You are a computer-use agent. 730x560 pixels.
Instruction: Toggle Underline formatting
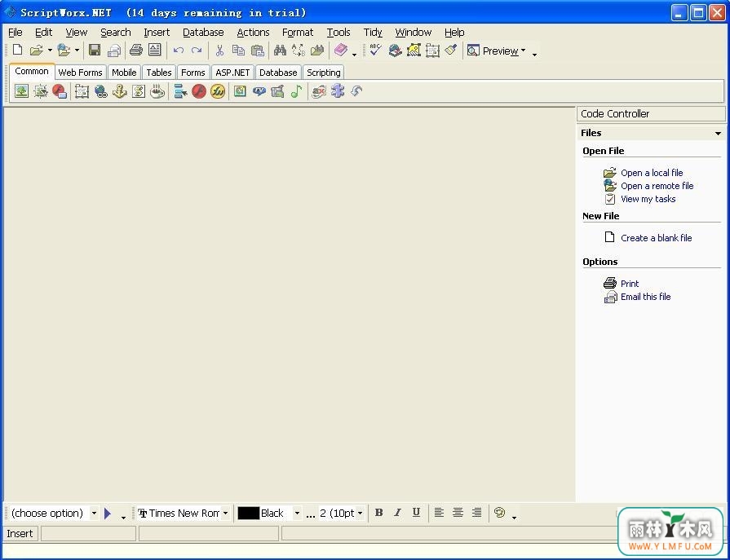coord(416,513)
